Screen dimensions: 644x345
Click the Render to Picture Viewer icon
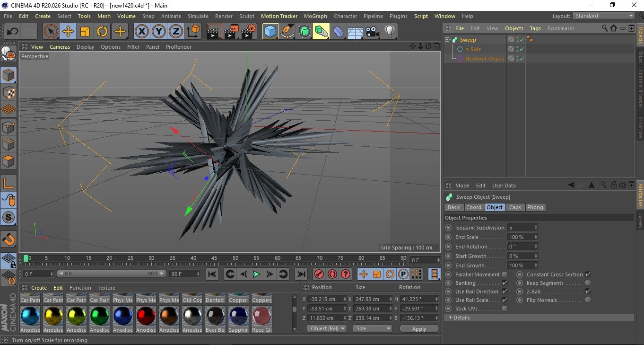pos(231,32)
